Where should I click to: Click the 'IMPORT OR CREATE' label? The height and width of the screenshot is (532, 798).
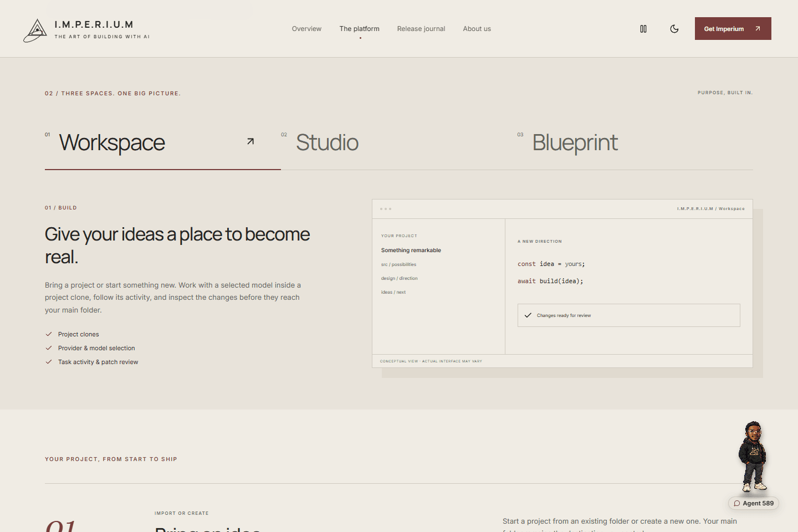(182, 513)
